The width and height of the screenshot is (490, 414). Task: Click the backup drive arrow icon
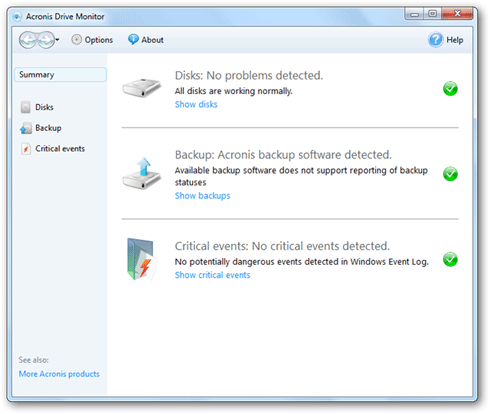tap(142, 173)
